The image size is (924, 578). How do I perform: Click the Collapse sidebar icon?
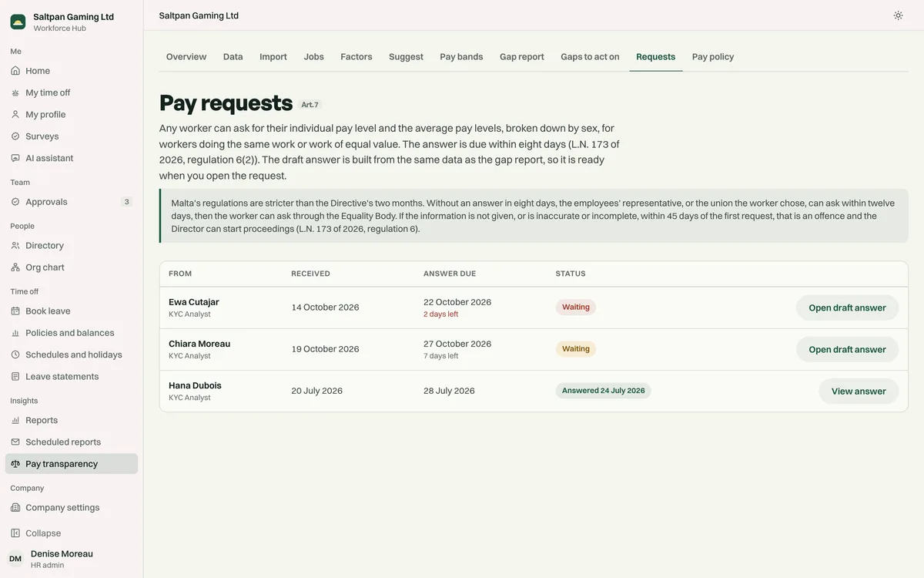coord(15,533)
